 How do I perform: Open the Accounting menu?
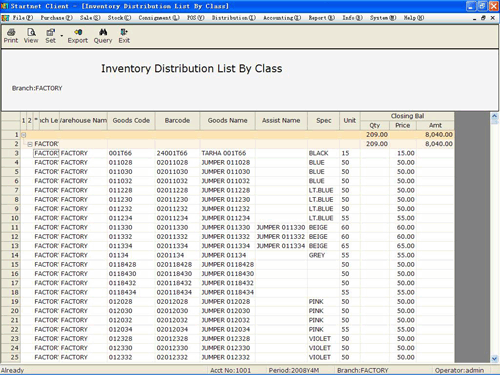tap(282, 18)
